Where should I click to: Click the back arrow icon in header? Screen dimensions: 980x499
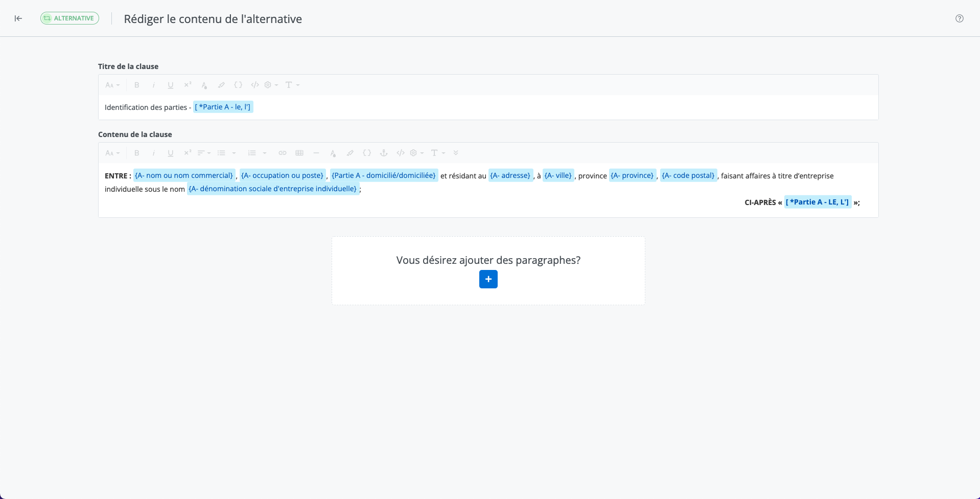pyautogui.click(x=18, y=18)
